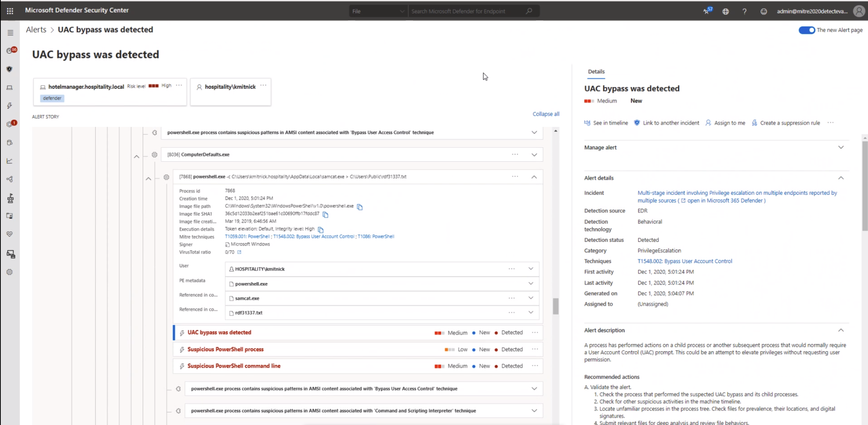
Task: Open the Reports chart sidebar icon
Action: click(x=10, y=161)
